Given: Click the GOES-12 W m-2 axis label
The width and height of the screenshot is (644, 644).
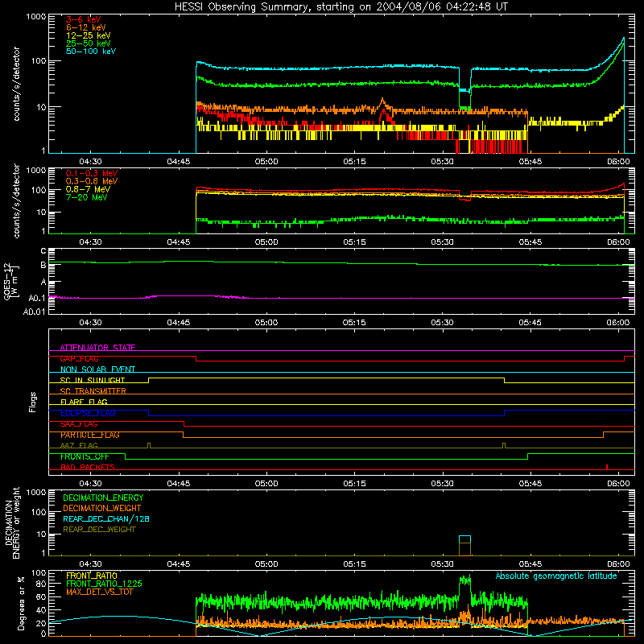Looking at the screenshot, I should (11, 281).
